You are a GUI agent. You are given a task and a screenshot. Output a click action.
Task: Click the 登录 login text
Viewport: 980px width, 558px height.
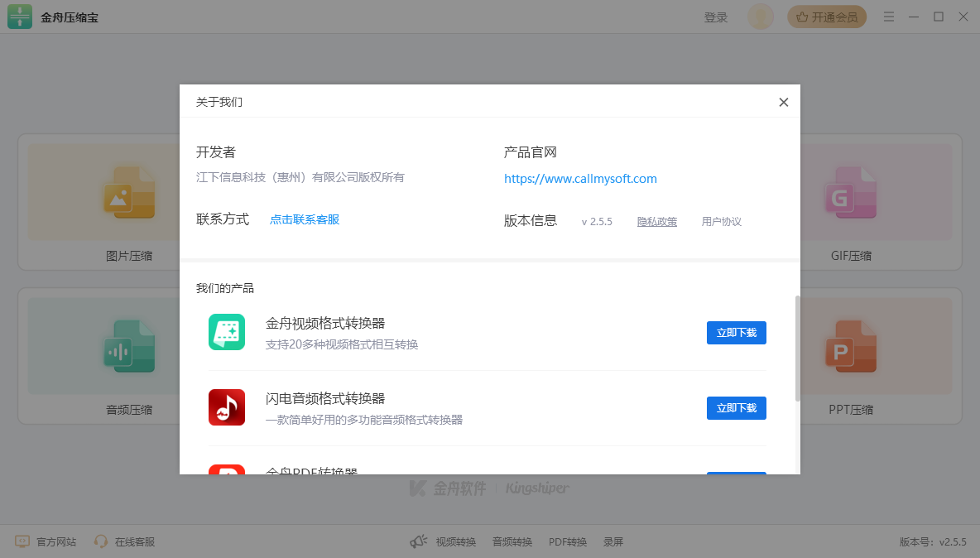[x=716, y=17]
